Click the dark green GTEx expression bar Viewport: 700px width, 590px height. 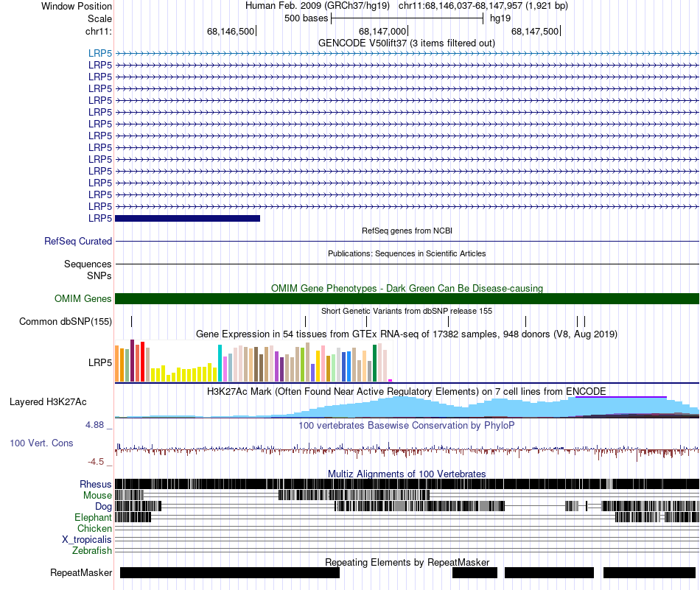click(x=374, y=363)
